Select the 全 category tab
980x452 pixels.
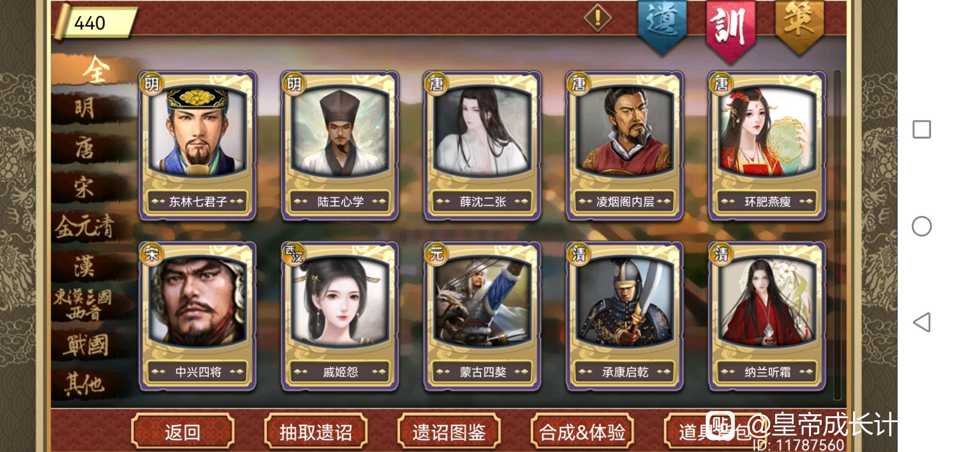[95, 70]
